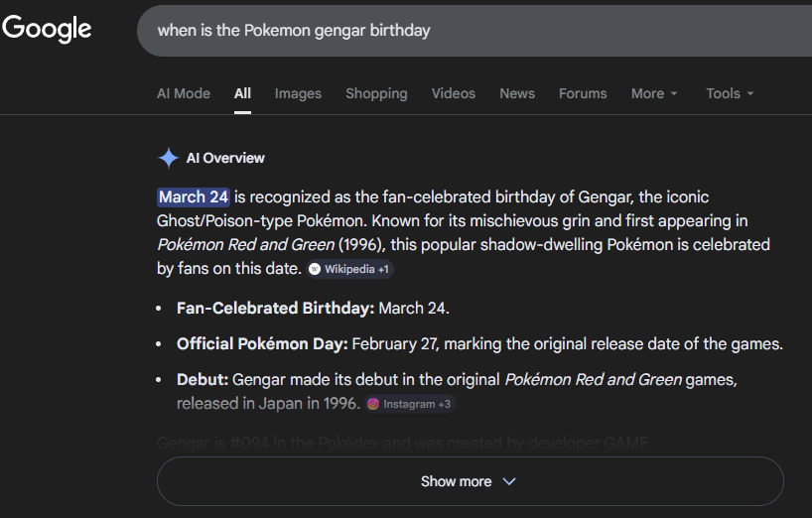Open the Tools dropdown

tap(730, 93)
